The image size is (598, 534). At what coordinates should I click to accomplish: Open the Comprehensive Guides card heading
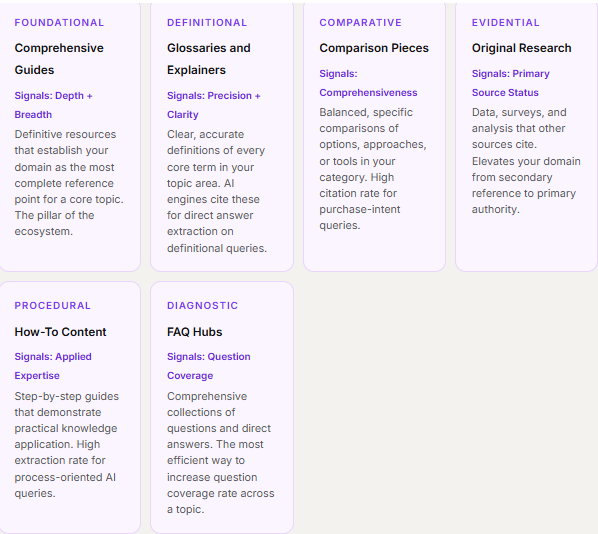(59, 59)
